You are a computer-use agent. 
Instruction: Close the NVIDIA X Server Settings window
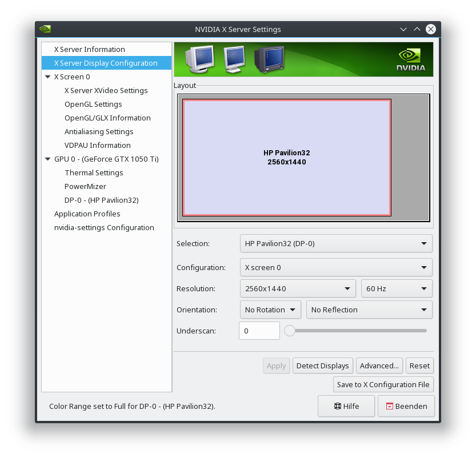pyautogui.click(x=431, y=29)
